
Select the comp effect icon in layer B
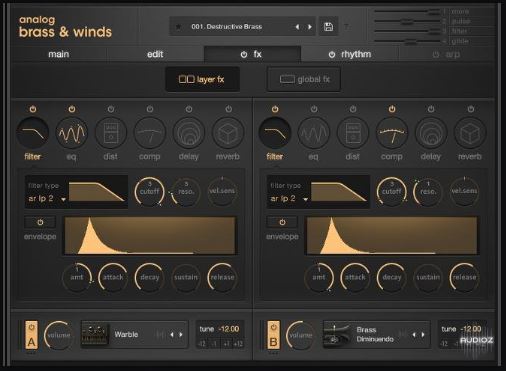[392, 133]
